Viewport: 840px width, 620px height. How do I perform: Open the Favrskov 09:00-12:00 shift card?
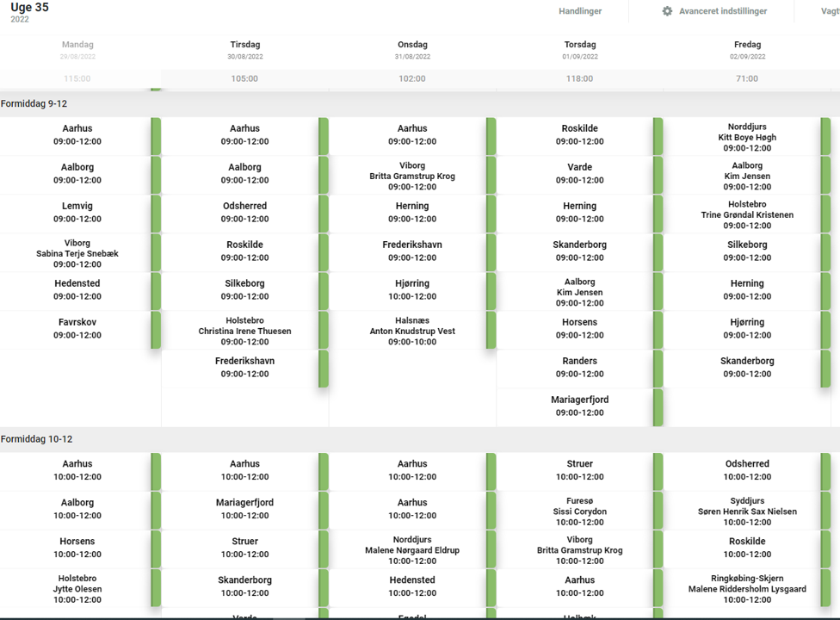pyautogui.click(x=77, y=329)
